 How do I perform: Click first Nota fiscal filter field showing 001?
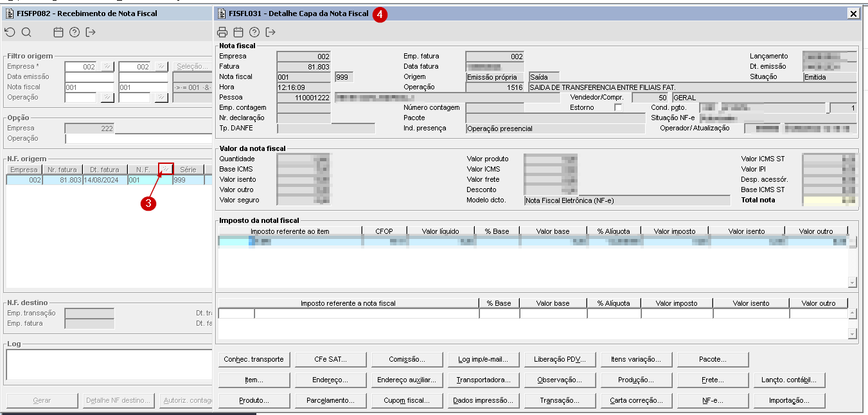pyautogui.click(x=89, y=87)
